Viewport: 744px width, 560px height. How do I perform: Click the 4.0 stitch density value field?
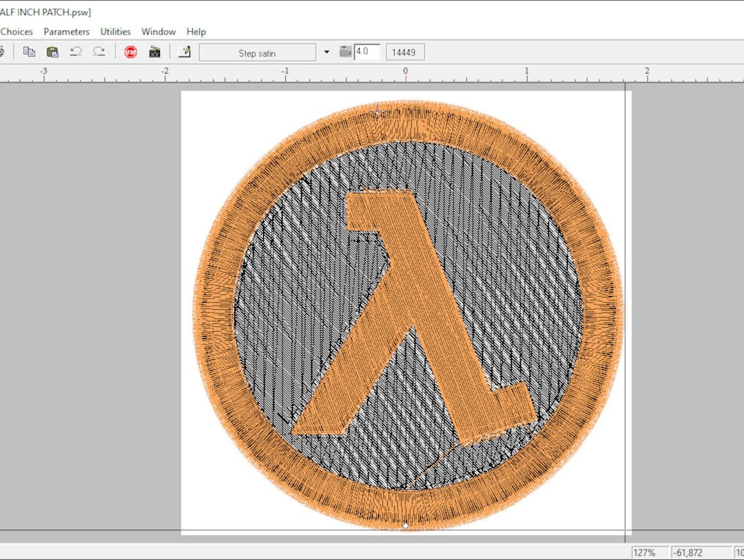click(x=366, y=52)
